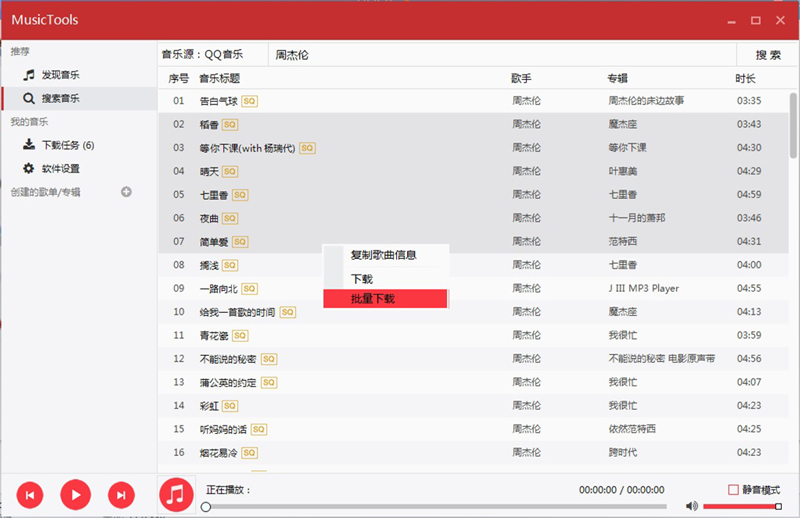The height and width of the screenshot is (518, 800).
Task: Click the 搜索 button
Action: pos(768,55)
